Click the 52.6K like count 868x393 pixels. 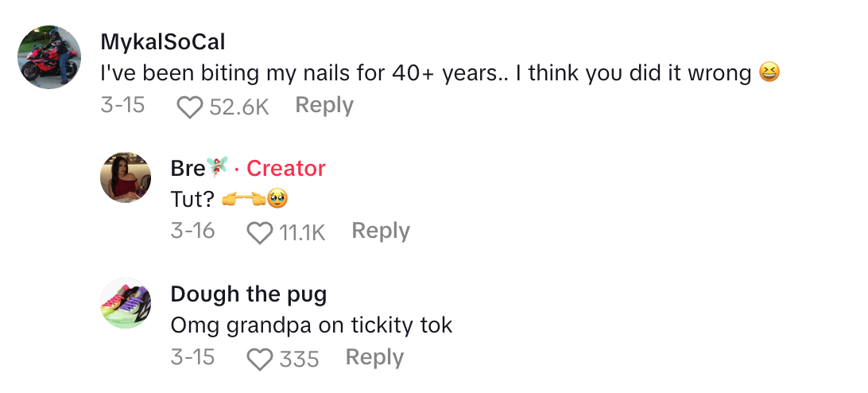[x=239, y=106]
